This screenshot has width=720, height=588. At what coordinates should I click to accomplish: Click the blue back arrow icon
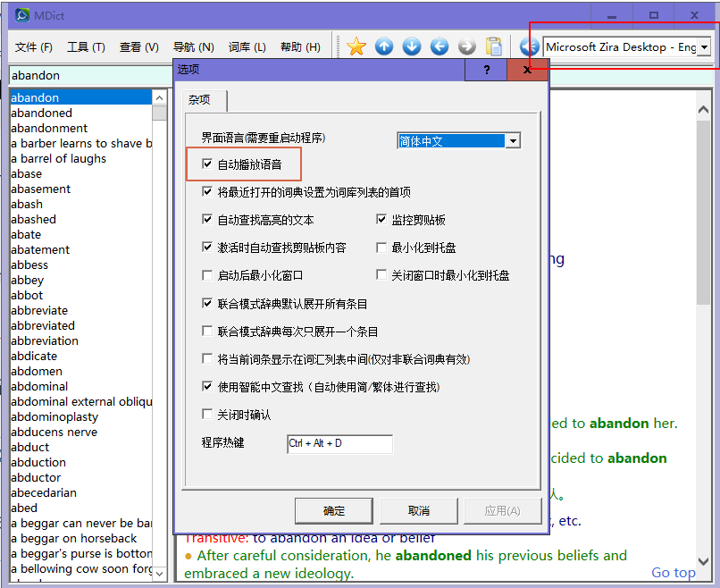tap(440, 46)
